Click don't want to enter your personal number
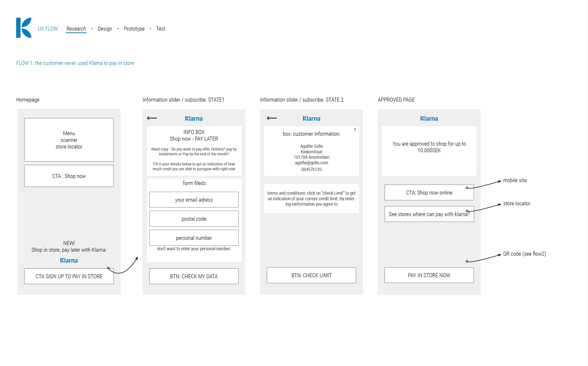Image resolution: width=588 pixels, height=366 pixels. [x=194, y=249]
